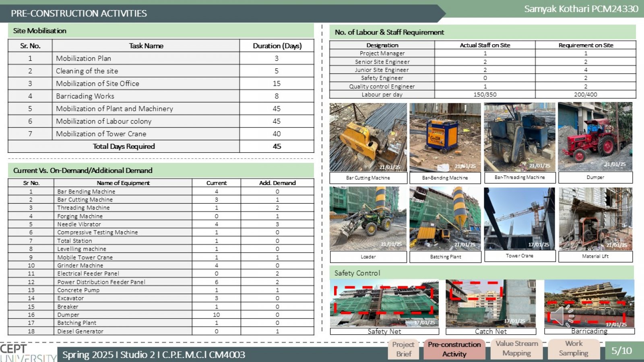644x362 pixels.
Task: Select the 'Excavator' equipment row
Action: point(161,298)
